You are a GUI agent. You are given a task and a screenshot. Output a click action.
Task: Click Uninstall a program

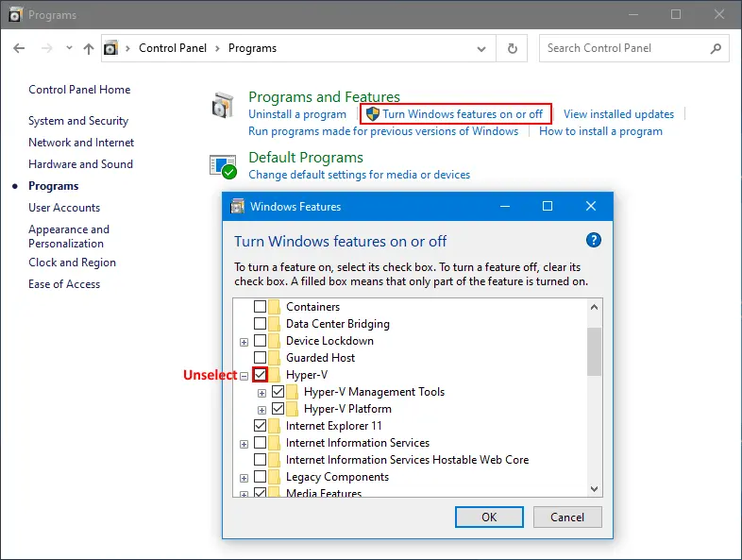click(297, 114)
